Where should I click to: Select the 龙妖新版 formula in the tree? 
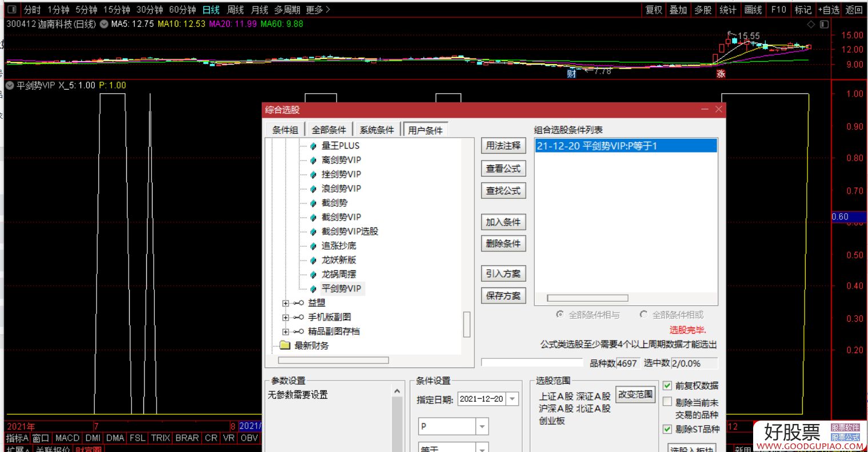click(x=338, y=260)
